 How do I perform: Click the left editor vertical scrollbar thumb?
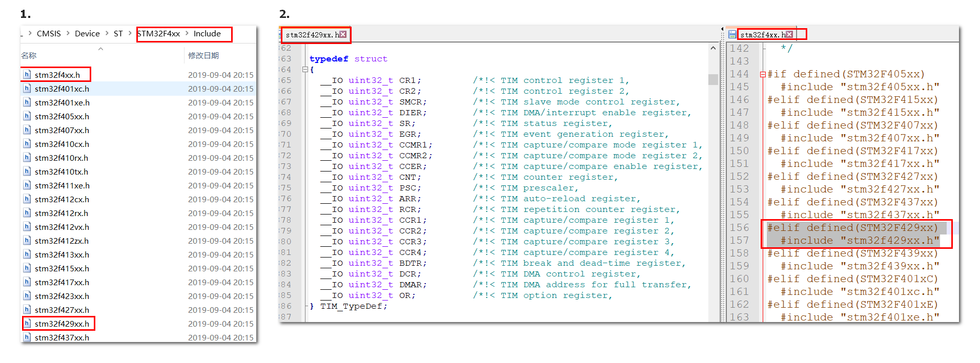(713, 79)
